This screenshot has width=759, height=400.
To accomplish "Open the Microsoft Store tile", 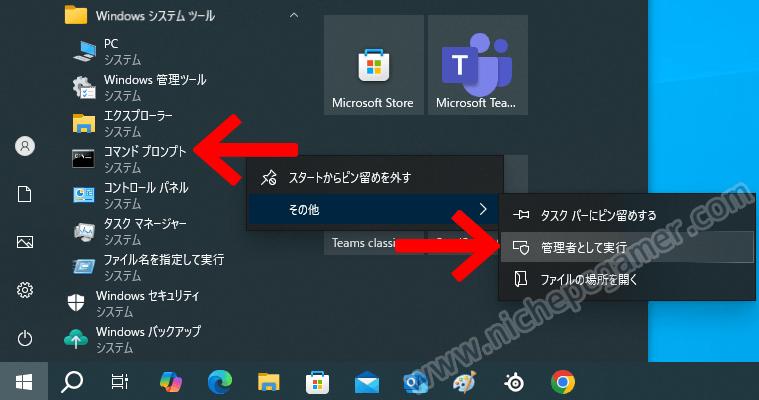I will [371, 66].
